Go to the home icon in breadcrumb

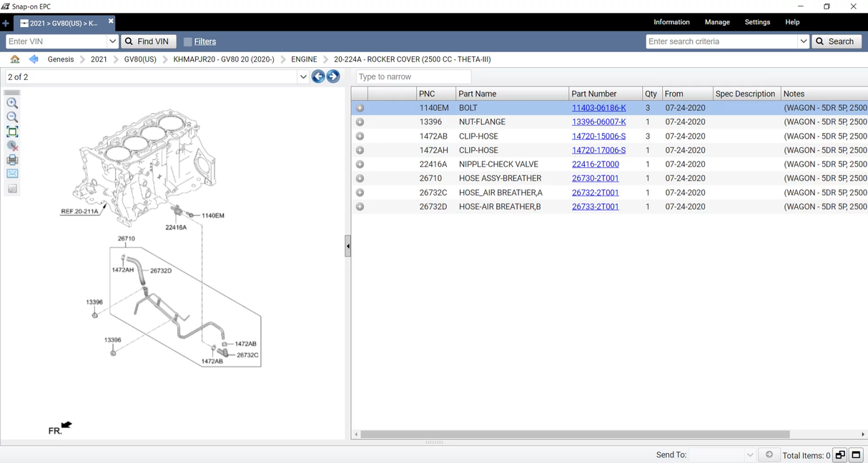pos(15,59)
